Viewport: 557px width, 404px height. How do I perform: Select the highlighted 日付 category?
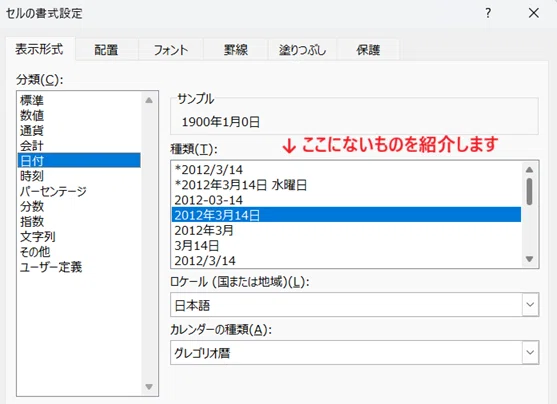click(79, 161)
